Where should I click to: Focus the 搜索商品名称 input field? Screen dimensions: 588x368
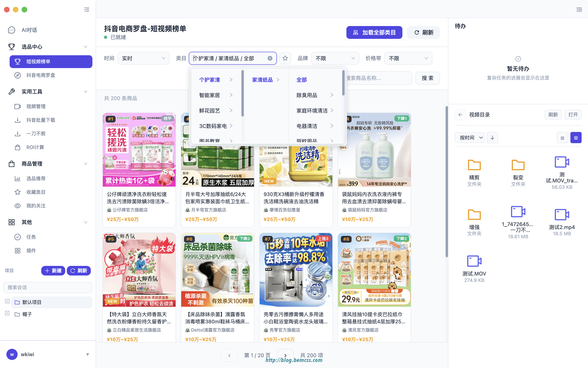[379, 78]
